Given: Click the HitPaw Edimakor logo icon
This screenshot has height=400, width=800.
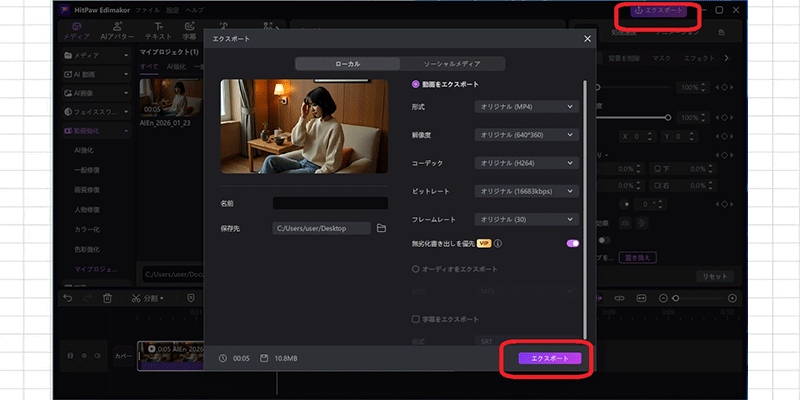Looking at the screenshot, I should (x=64, y=10).
